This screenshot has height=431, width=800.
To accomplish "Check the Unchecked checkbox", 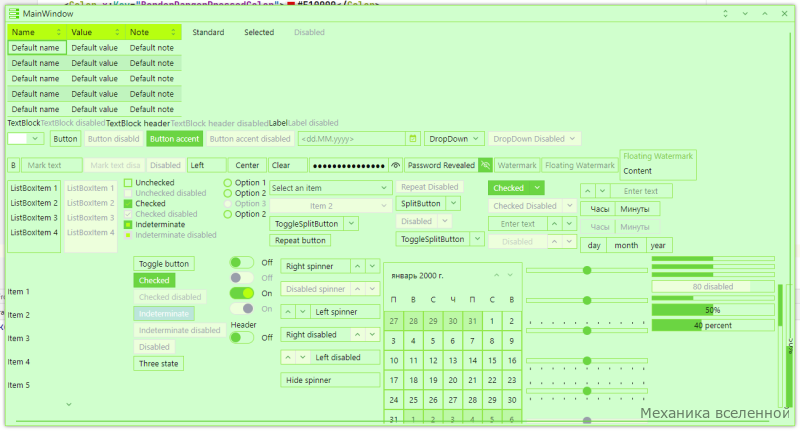I will tap(128, 183).
